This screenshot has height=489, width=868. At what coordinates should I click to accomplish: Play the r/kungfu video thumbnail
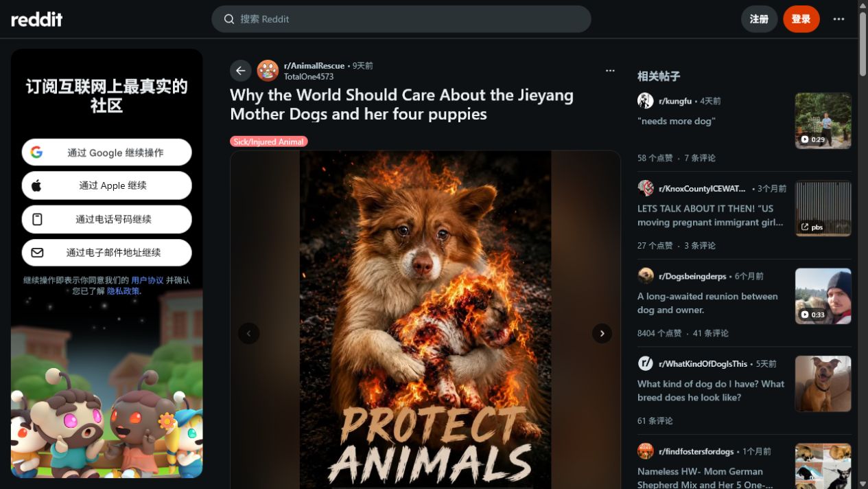[823, 121]
